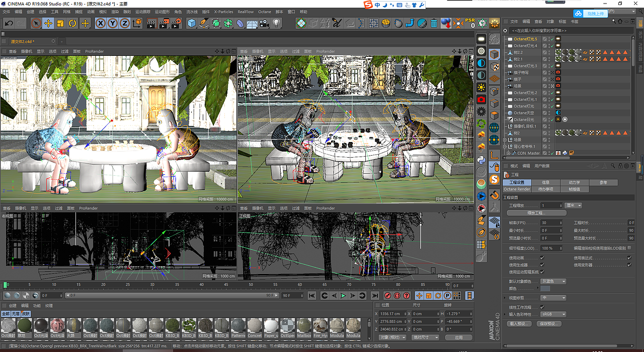Toggle 使用表达式 checkbox
This screenshot has width=644, height=352.
(x=629, y=258)
